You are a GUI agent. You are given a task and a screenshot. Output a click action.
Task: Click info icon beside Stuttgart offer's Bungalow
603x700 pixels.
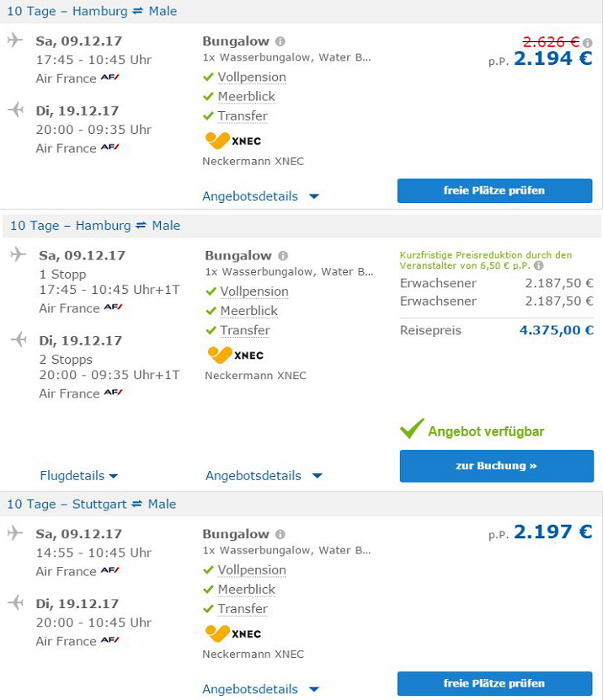point(280,534)
